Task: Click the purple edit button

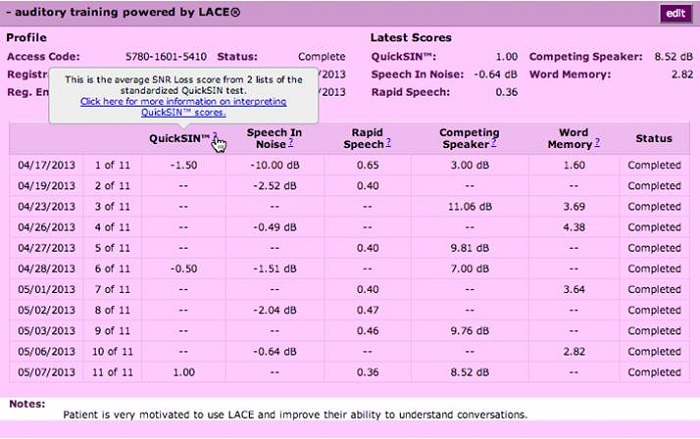Action: 675,13
